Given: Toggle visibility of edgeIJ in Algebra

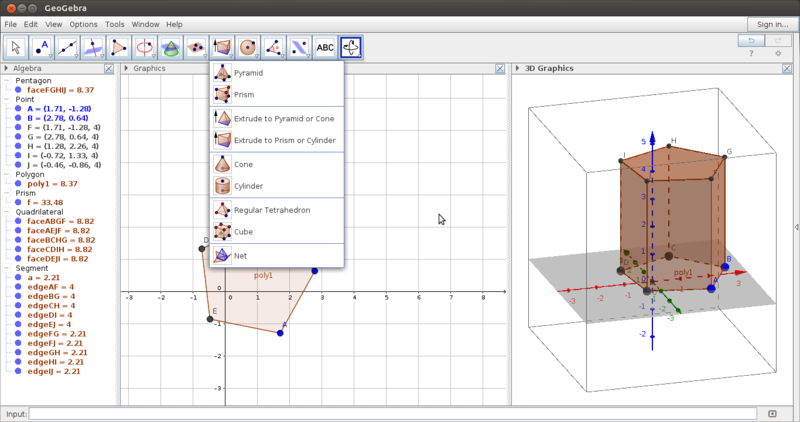Looking at the screenshot, I should [18, 371].
